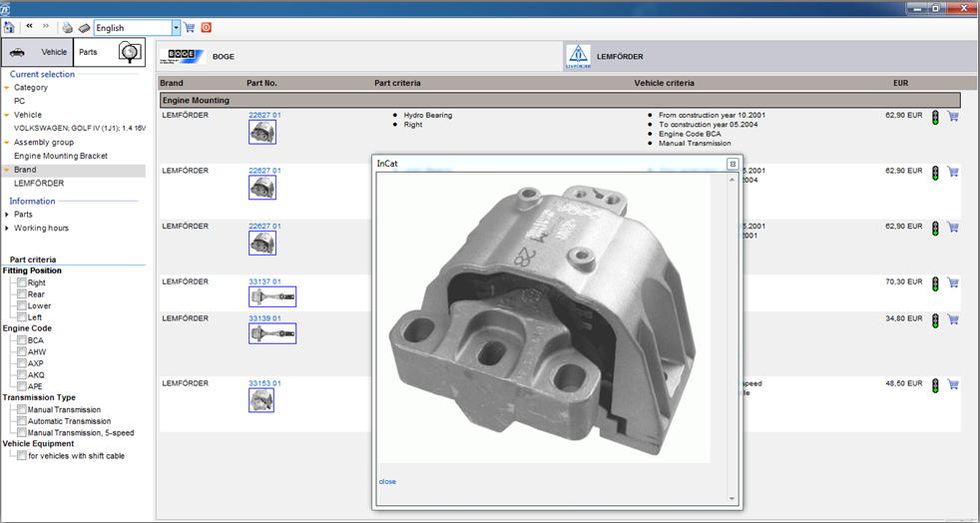Switch to the Vehicle tab

tap(37, 52)
